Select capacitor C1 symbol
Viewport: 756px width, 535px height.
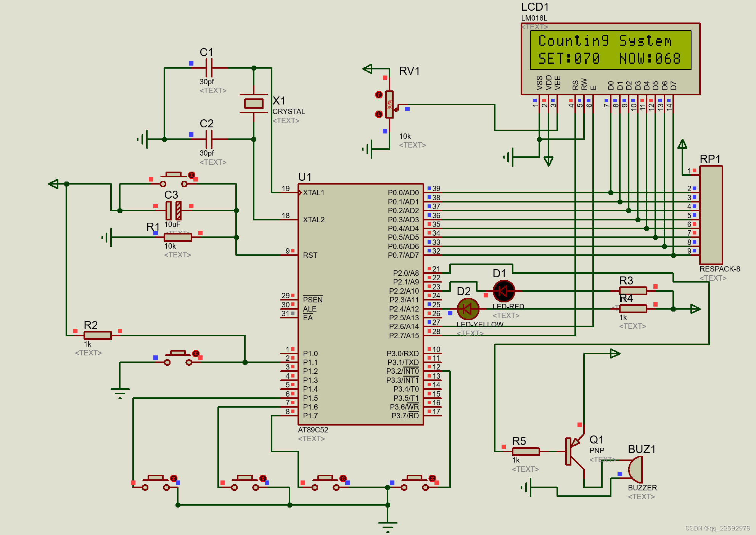[209, 68]
